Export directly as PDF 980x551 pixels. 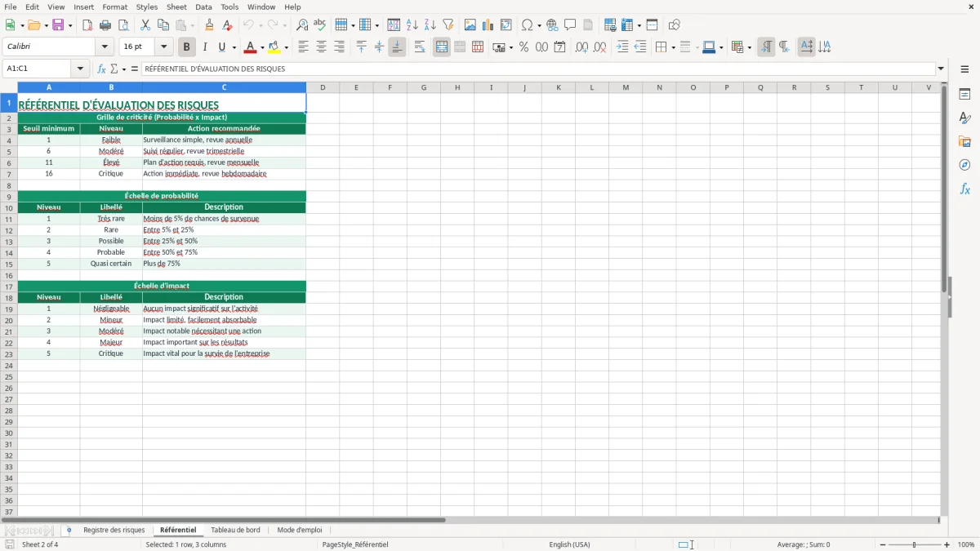click(87, 25)
